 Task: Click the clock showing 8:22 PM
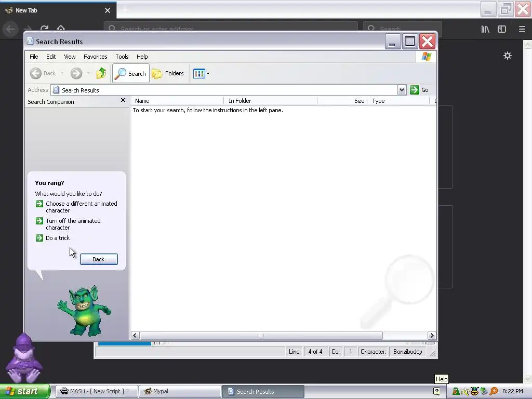(512, 391)
